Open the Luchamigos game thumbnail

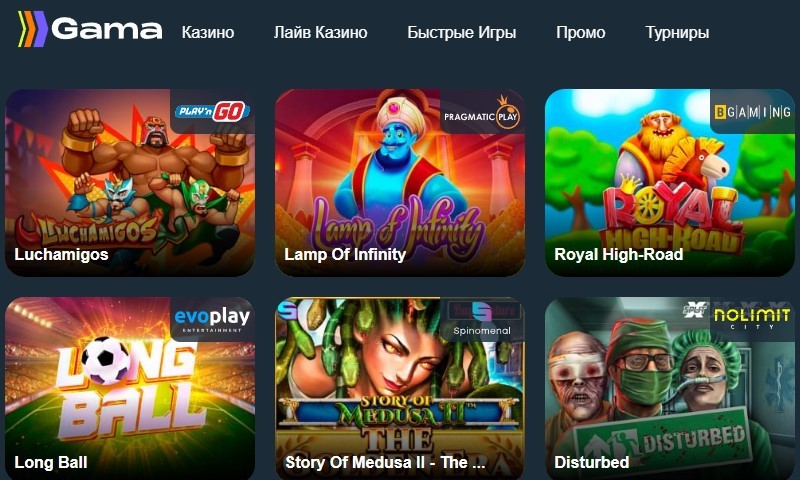pyautogui.click(x=130, y=183)
